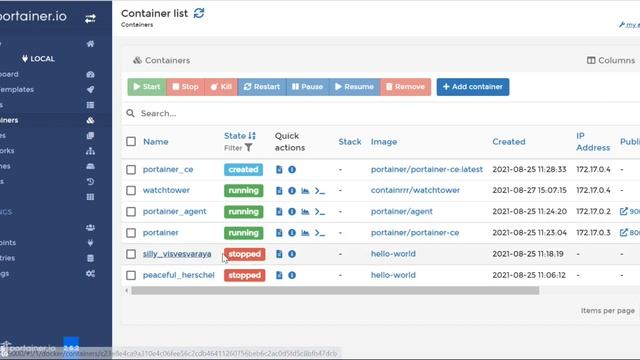Click the Remove button

coord(405,87)
